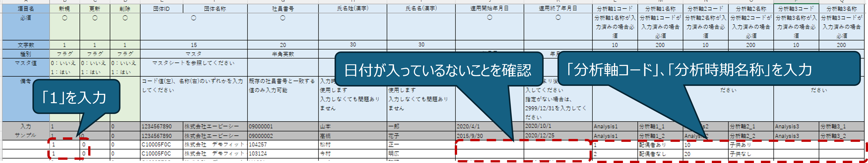Select the cell with employee number 104257

[x=282, y=144]
